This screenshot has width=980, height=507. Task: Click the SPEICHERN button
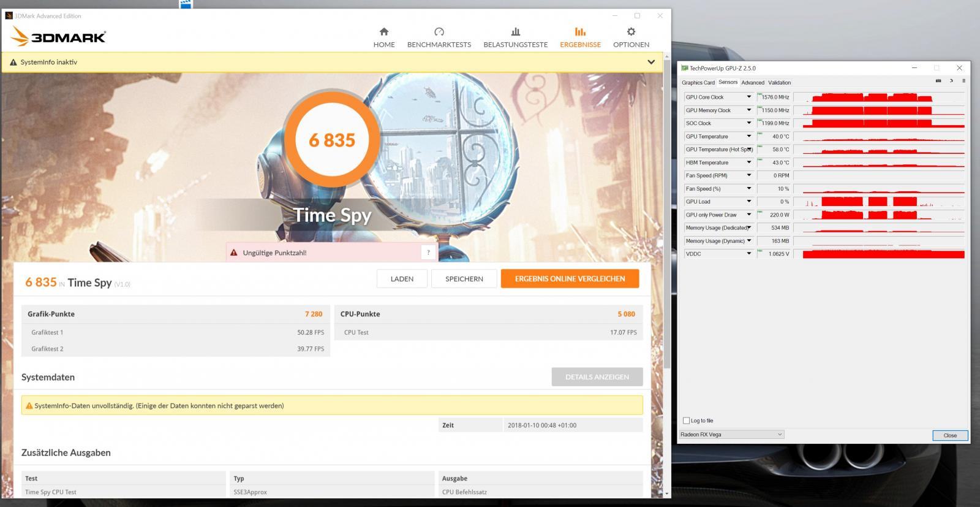464,279
